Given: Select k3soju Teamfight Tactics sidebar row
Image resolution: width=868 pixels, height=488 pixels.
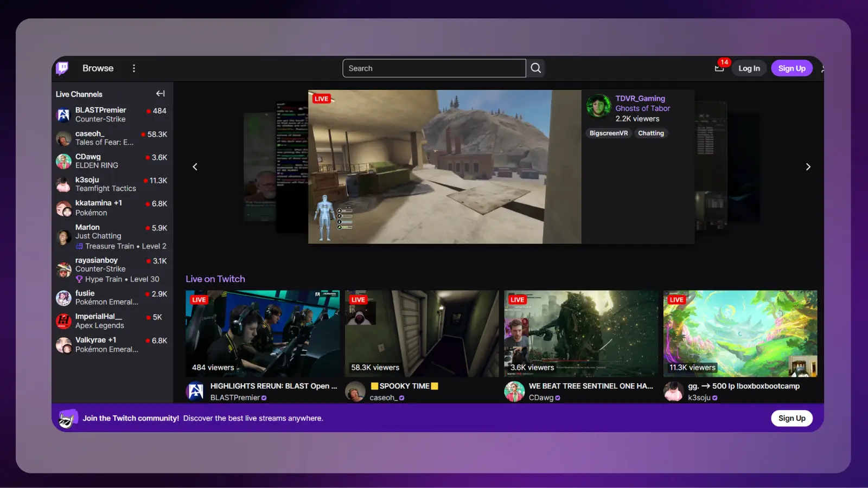Looking at the screenshot, I should 112,184.
